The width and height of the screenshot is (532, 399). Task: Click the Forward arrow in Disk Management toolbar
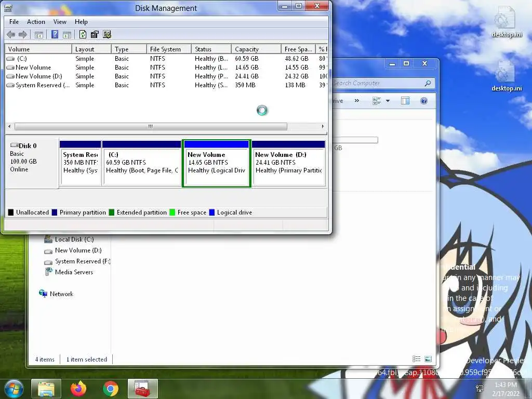23,34
